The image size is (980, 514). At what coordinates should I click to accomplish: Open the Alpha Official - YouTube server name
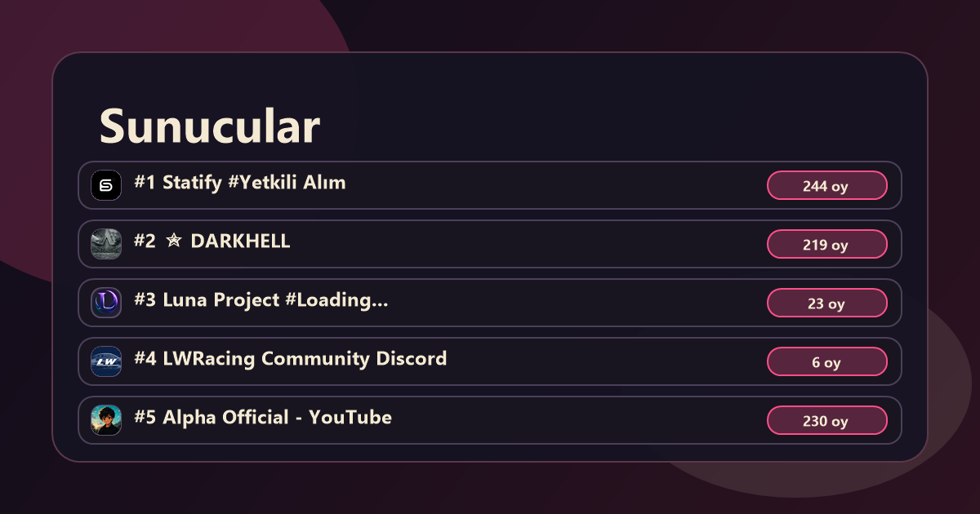(263, 418)
